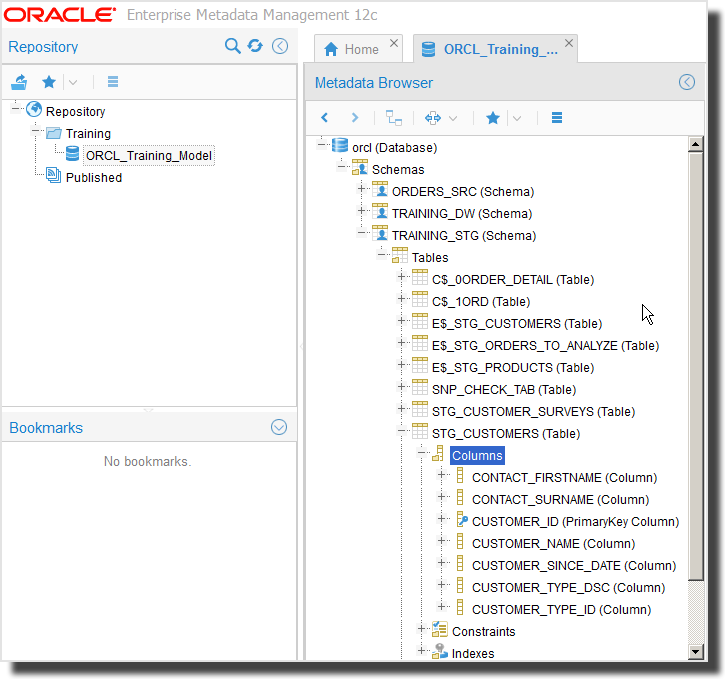
Task: Collapse the TRAINING_STG schema
Action: point(362,233)
